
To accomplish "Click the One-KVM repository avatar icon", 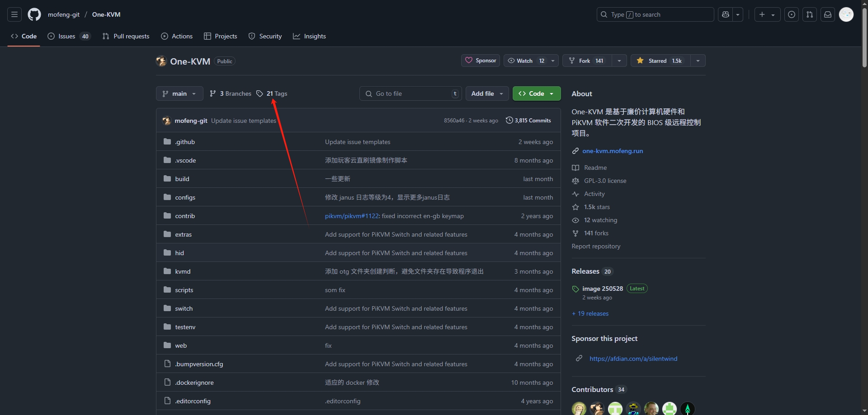I will (x=161, y=61).
